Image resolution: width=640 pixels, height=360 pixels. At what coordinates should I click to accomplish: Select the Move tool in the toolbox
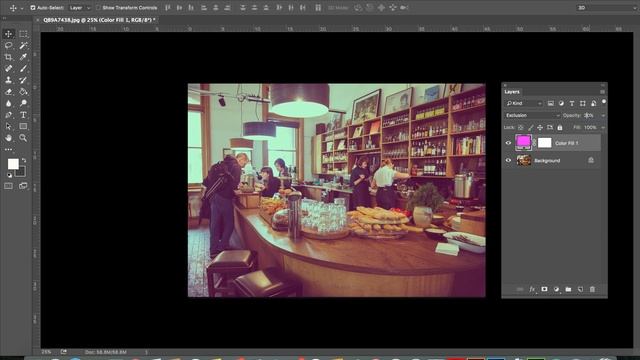tap(9, 34)
